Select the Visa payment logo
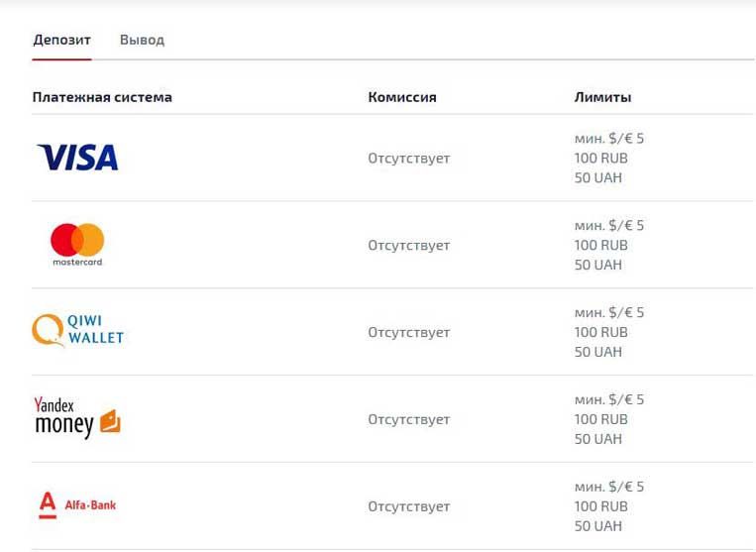The width and height of the screenshot is (756, 552). click(x=77, y=158)
